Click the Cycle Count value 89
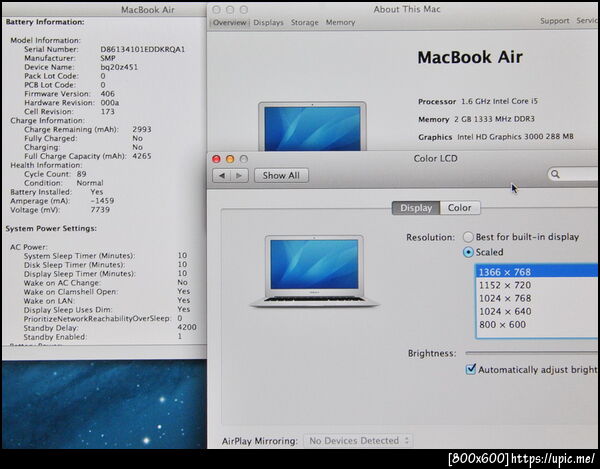 tap(82, 174)
